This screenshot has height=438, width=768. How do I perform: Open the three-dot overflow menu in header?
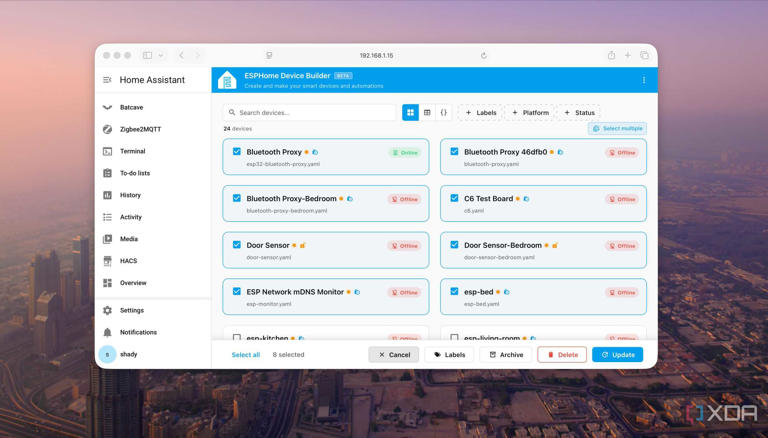point(644,80)
